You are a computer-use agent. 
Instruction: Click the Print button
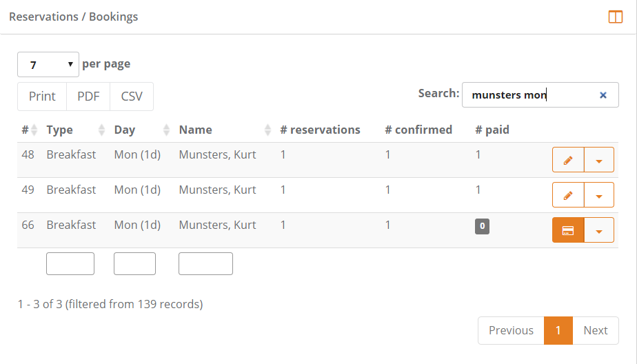42,97
